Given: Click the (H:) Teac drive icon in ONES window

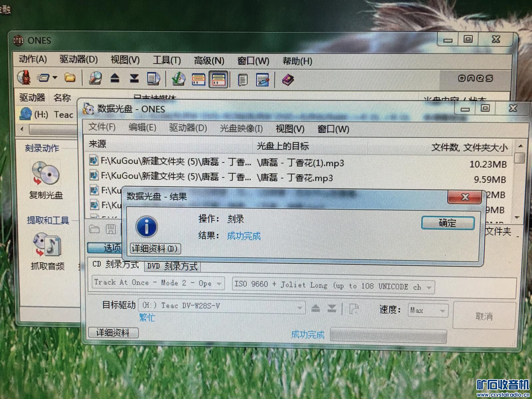Looking at the screenshot, I should 26,114.
